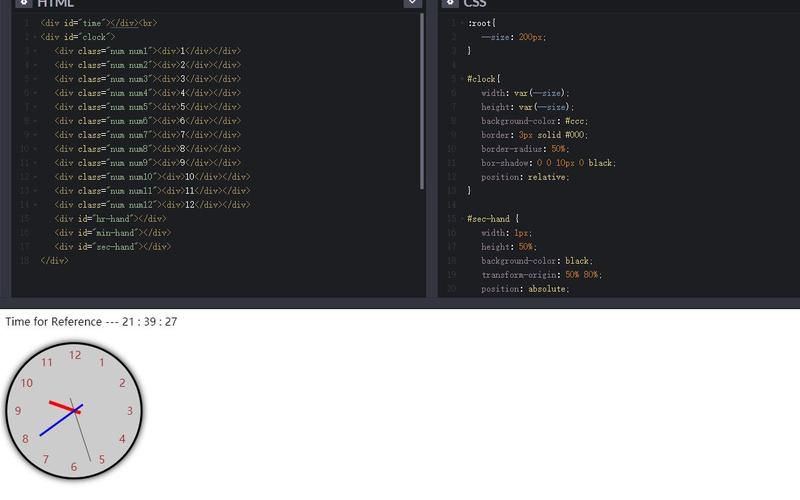This screenshot has height=500, width=800.
Task: Click the red hour hand of clock
Action: point(62,405)
